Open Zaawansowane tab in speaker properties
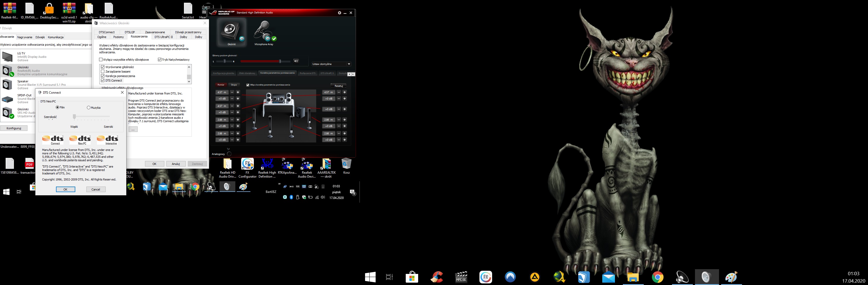868x285 pixels. pos(155,32)
